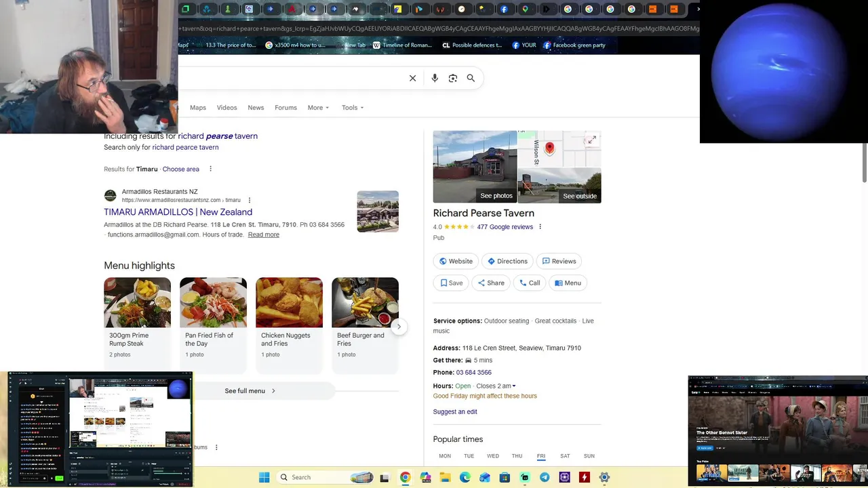Expand the Tools dropdown
This screenshot has width=868, height=488.
pos(353,108)
